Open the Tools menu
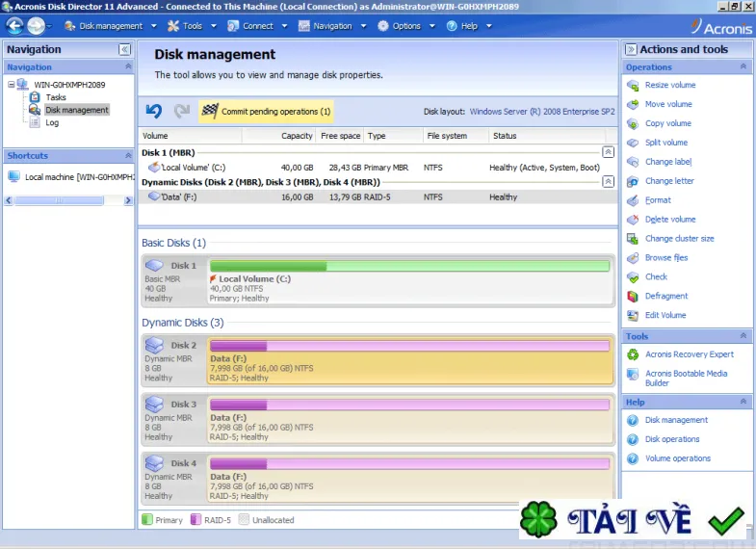 click(192, 26)
